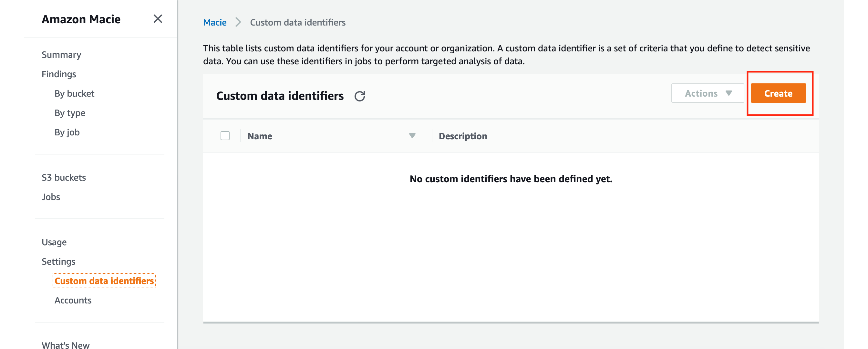The height and width of the screenshot is (349, 868).
Task: Open the Actions dropdown
Action: (x=707, y=93)
